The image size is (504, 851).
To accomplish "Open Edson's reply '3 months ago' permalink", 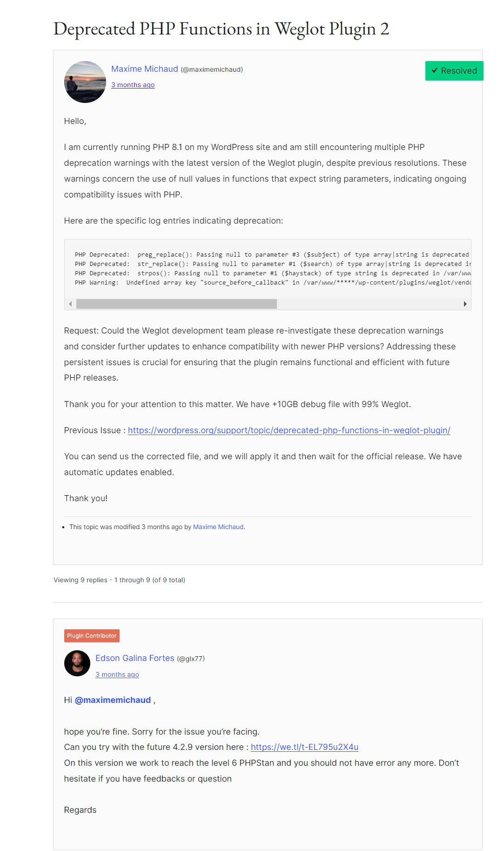I will pos(117,674).
